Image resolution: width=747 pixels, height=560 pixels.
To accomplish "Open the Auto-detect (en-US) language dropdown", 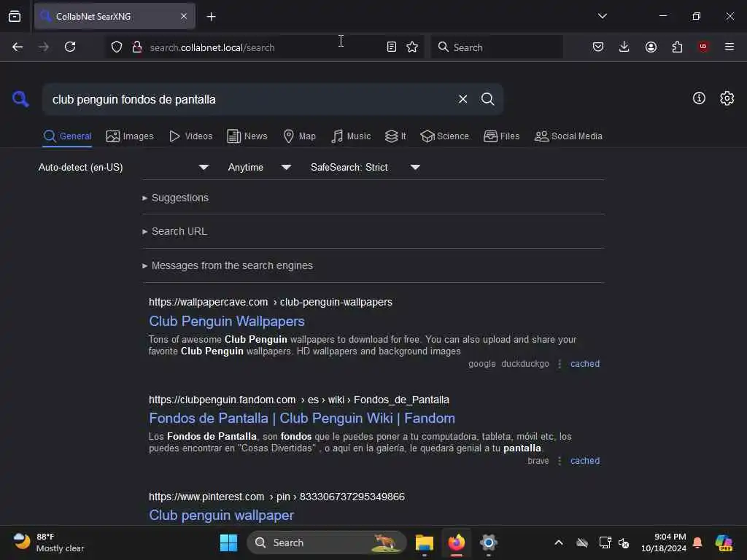I will pyautogui.click(x=124, y=167).
